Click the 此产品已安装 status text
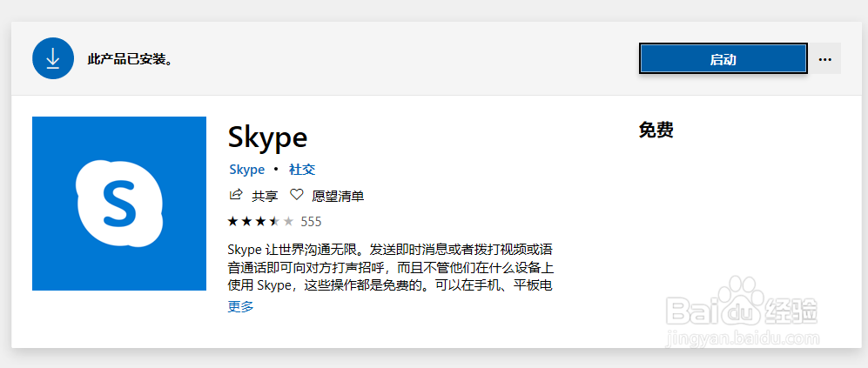The image size is (868, 368). pos(131,59)
